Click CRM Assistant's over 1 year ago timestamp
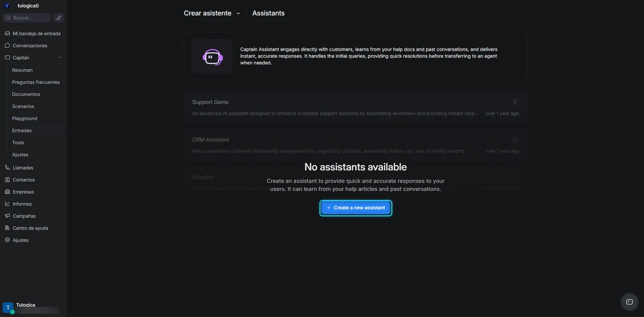 [x=502, y=151]
